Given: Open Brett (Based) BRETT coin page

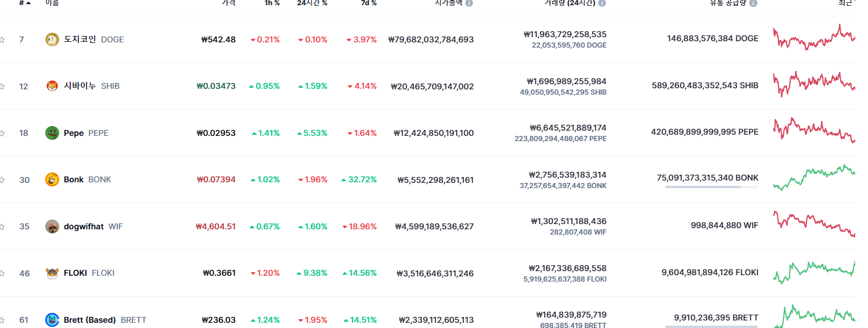Looking at the screenshot, I should click(x=105, y=320).
